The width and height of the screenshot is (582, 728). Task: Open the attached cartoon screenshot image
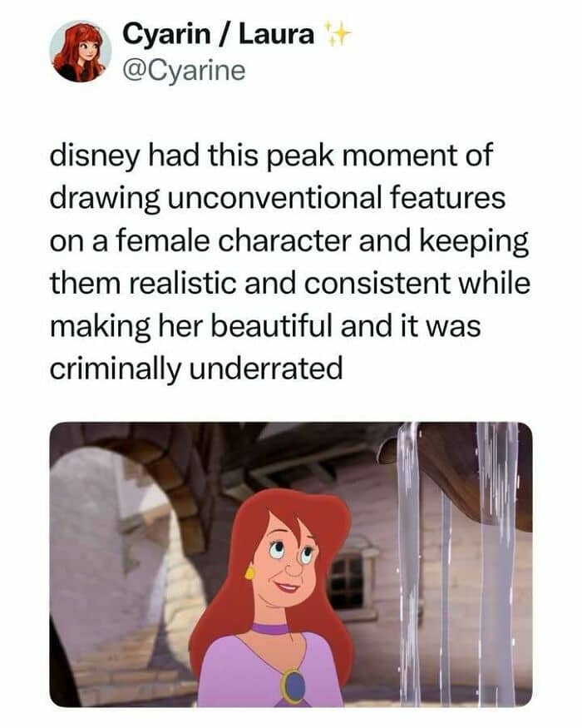(291, 564)
